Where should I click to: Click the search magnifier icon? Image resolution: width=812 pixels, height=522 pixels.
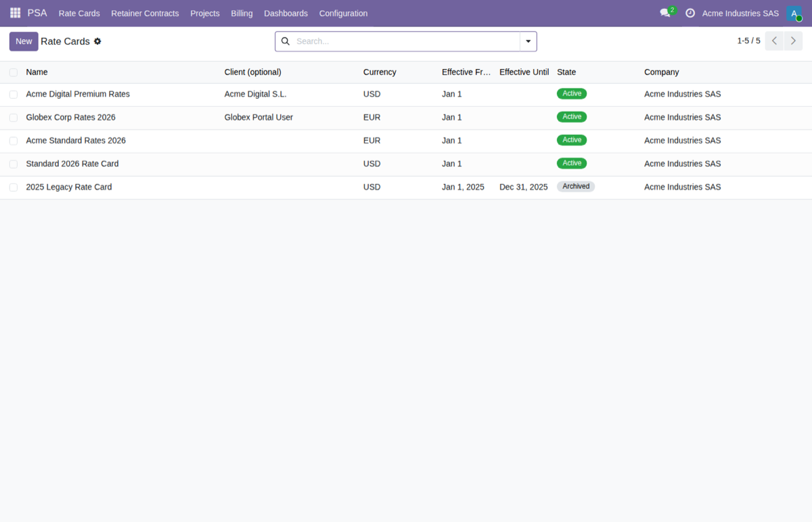pos(286,41)
